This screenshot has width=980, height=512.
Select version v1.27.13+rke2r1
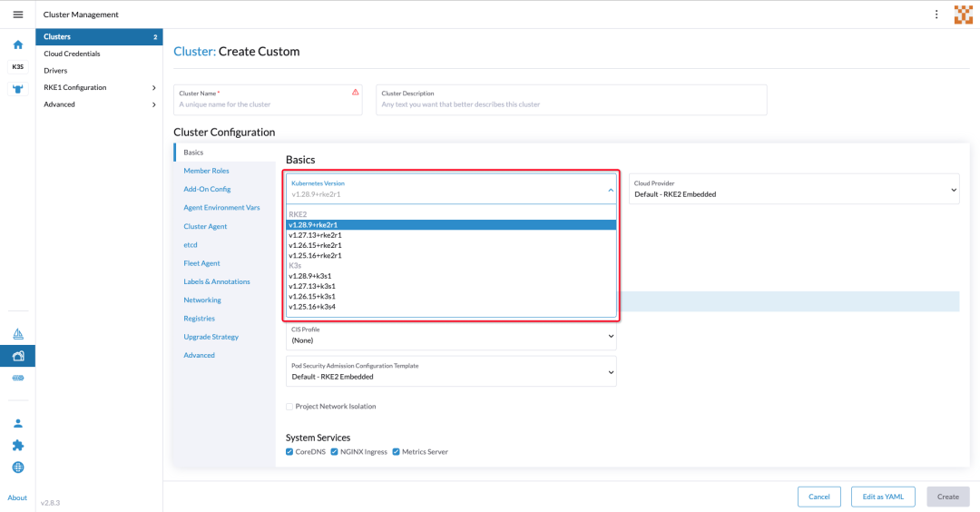pyautogui.click(x=451, y=235)
